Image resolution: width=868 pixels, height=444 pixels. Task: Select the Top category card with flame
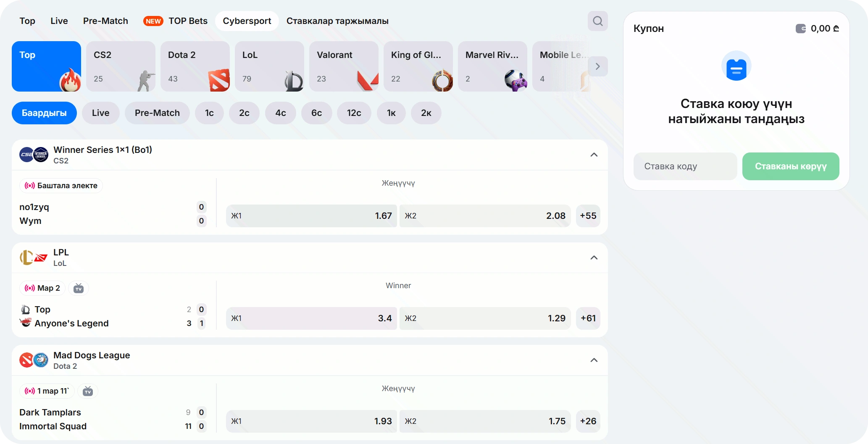[46, 66]
